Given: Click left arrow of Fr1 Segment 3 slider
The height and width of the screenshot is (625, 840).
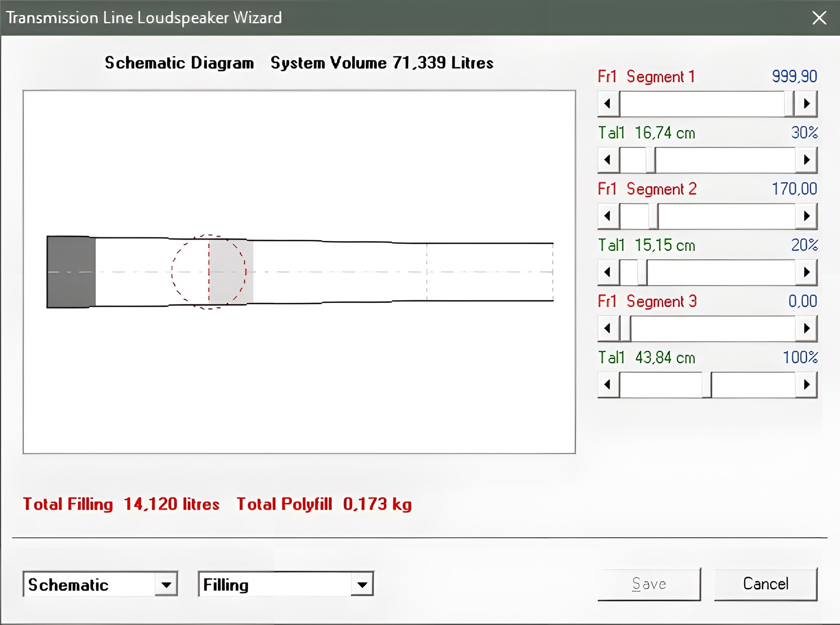Looking at the screenshot, I should click(x=608, y=328).
